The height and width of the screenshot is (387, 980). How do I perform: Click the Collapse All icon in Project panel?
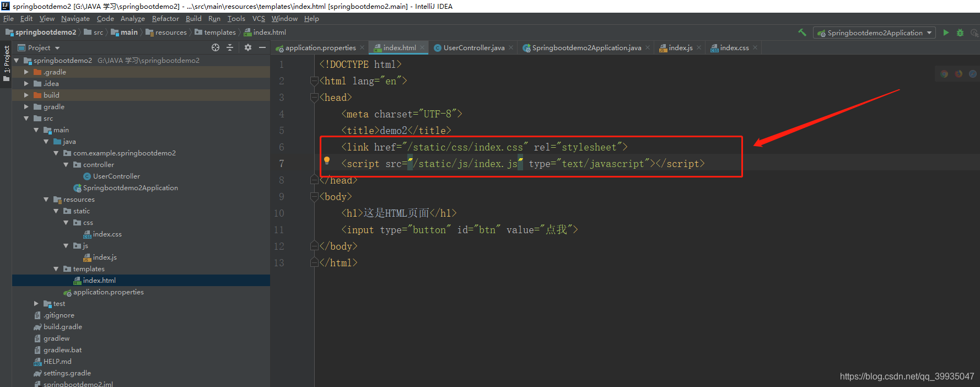click(230, 47)
